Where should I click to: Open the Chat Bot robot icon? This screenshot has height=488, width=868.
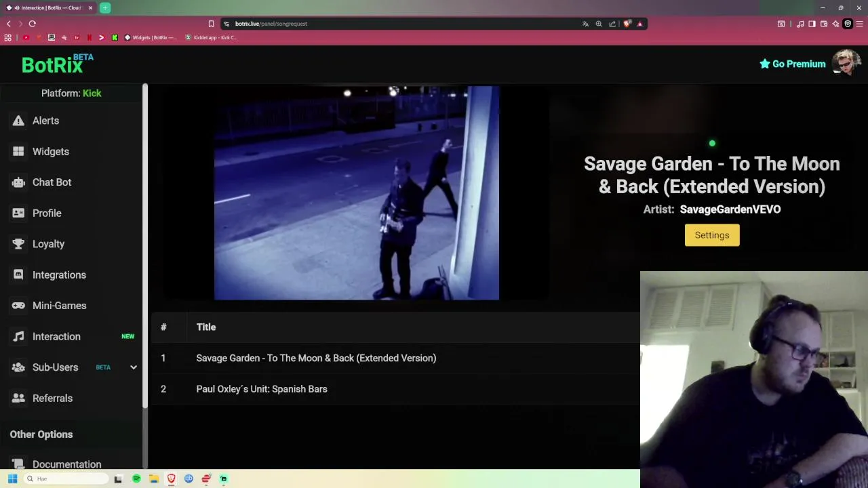18,182
